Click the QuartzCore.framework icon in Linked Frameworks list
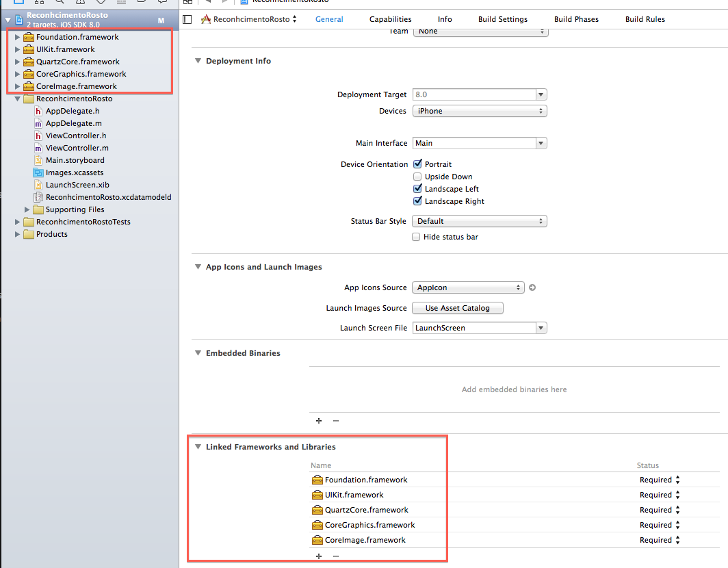Image resolution: width=728 pixels, height=568 pixels. point(317,510)
